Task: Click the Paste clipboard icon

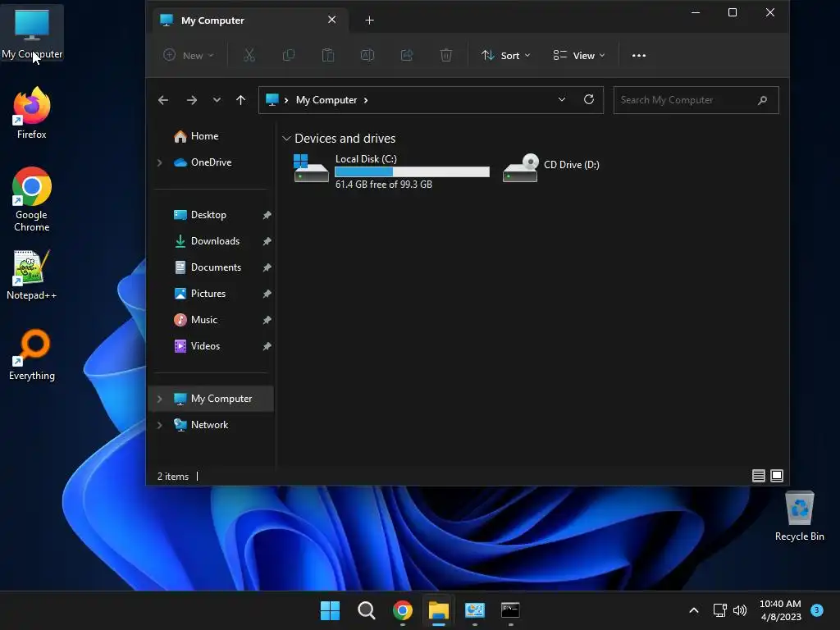Action: (x=328, y=55)
